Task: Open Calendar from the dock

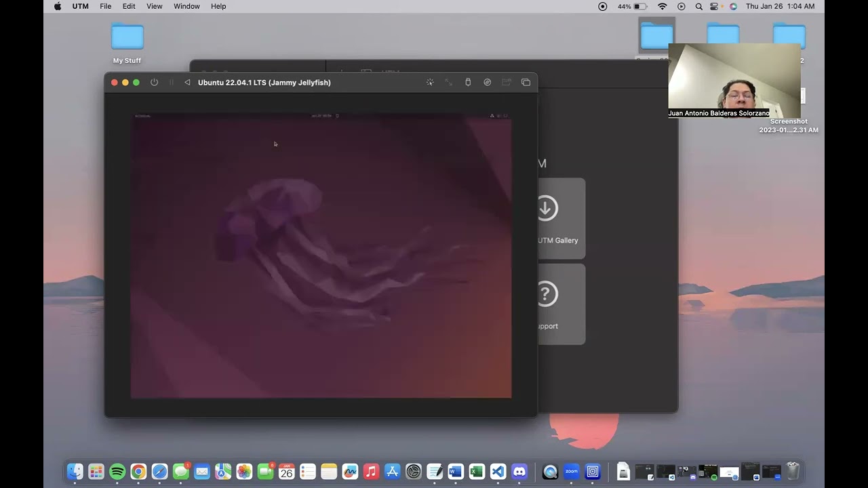Action: [x=287, y=471]
